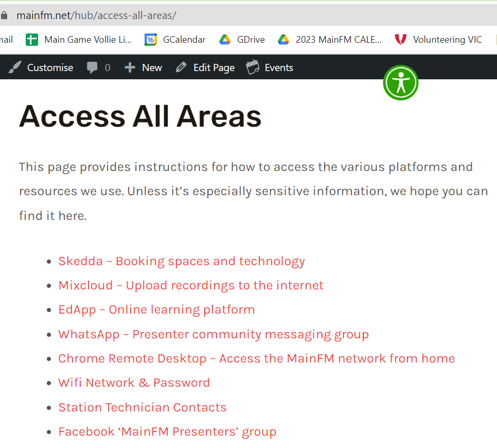View the Wifi Network & Password link
This screenshot has height=448, width=497.
134,383
